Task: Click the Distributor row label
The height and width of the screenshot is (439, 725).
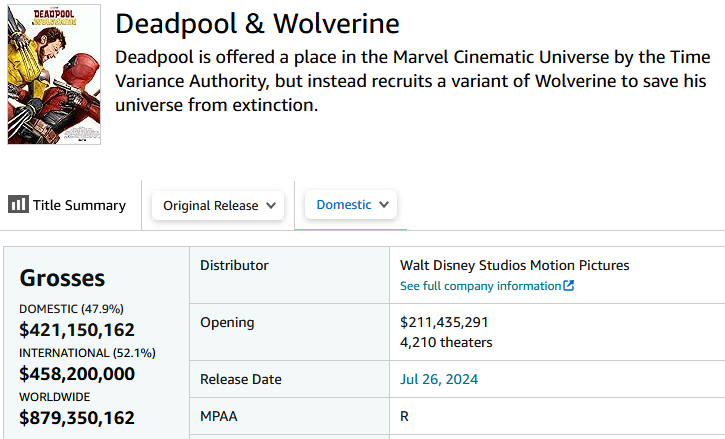Action: coord(234,266)
